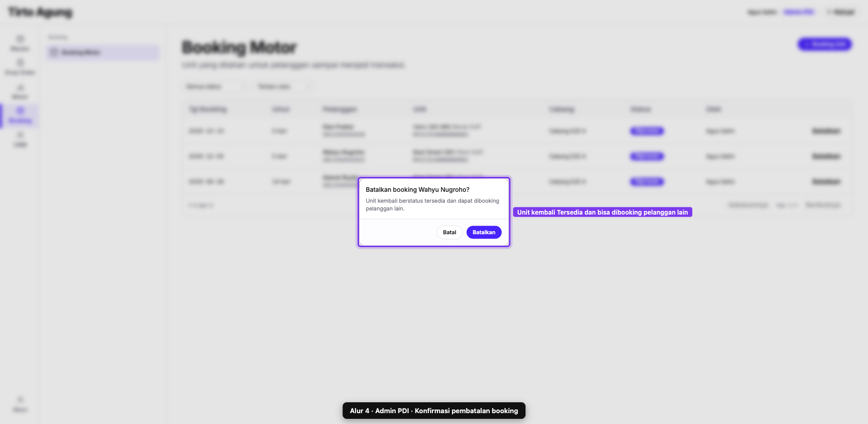Confirm with the Batalkan button
This screenshot has height=424, width=868.
[484, 232]
